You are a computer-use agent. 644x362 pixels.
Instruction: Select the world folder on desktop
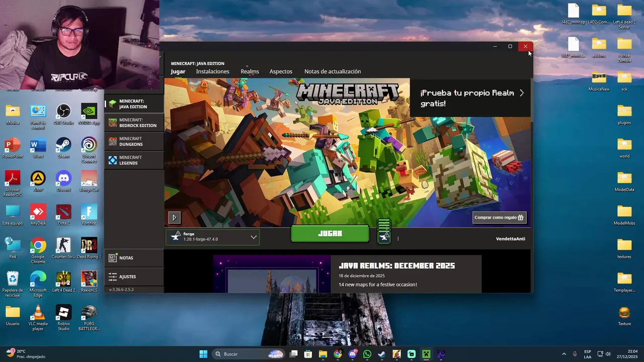(x=624, y=148)
